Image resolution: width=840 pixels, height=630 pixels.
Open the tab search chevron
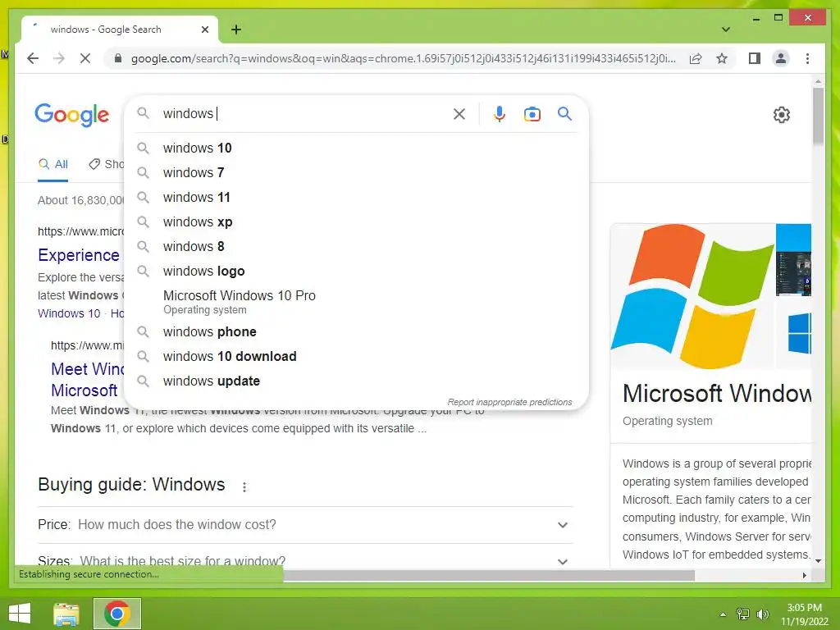(726, 30)
